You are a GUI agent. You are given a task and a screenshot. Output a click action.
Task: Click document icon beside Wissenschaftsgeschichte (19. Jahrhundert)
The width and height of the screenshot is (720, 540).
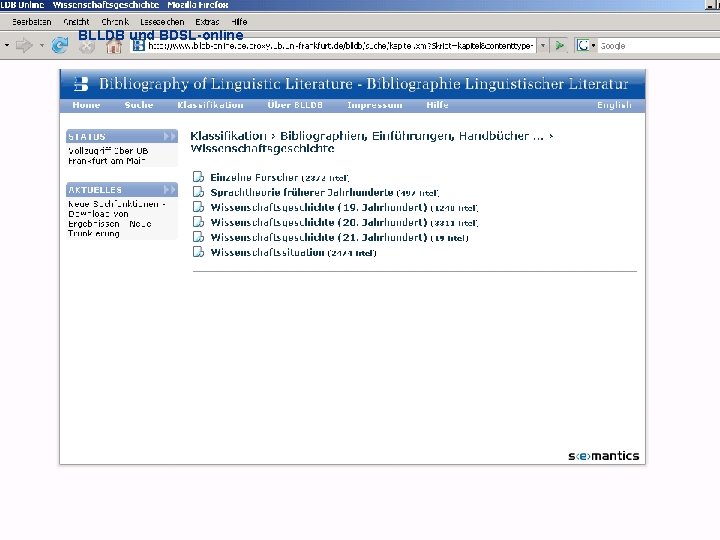click(x=198, y=207)
